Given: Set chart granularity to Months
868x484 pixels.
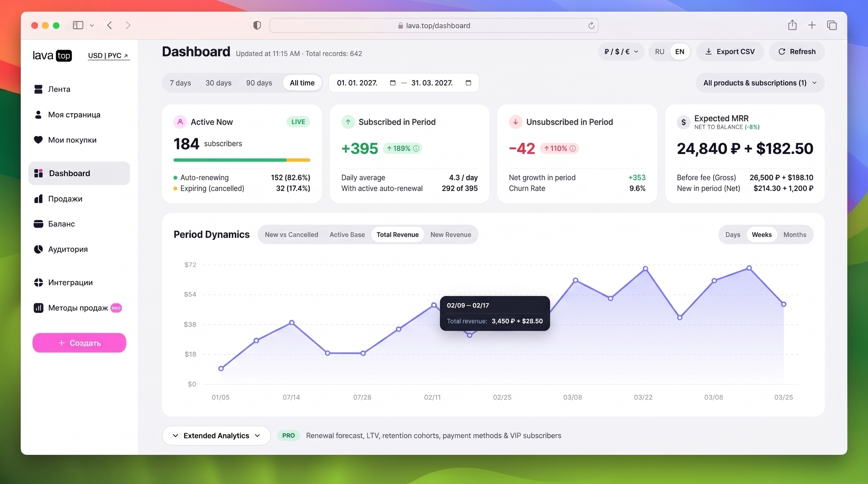Looking at the screenshot, I should (x=795, y=235).
